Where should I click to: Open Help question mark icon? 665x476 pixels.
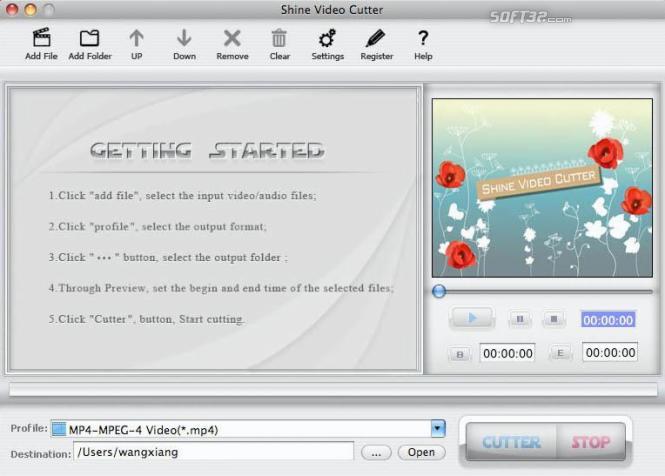(422, 38)
